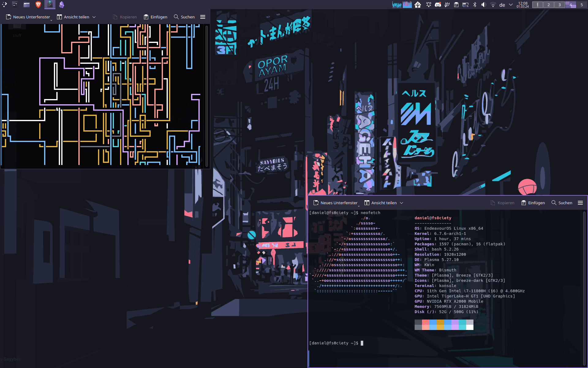Open the purple Obsidian crystal icon
The width and height of the screenshot is (588, 368).
pos(62,4)
